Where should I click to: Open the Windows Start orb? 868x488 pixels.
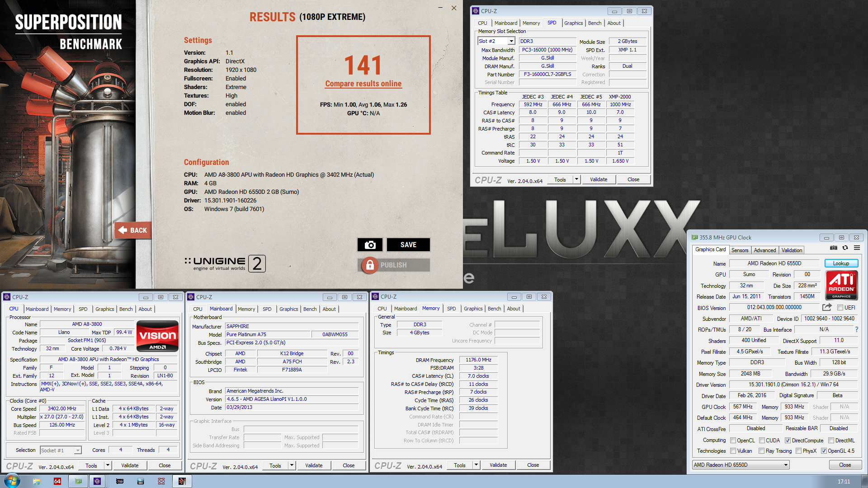coord(12,481)
